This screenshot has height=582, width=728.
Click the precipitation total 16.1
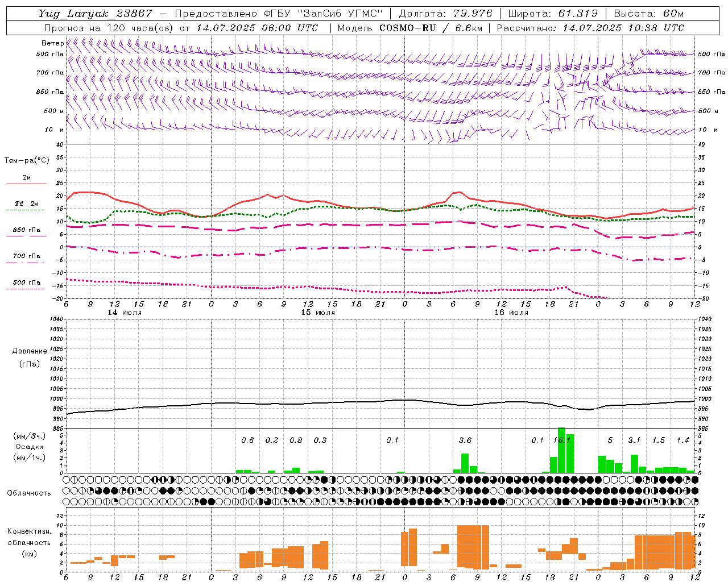coord(561,440)
